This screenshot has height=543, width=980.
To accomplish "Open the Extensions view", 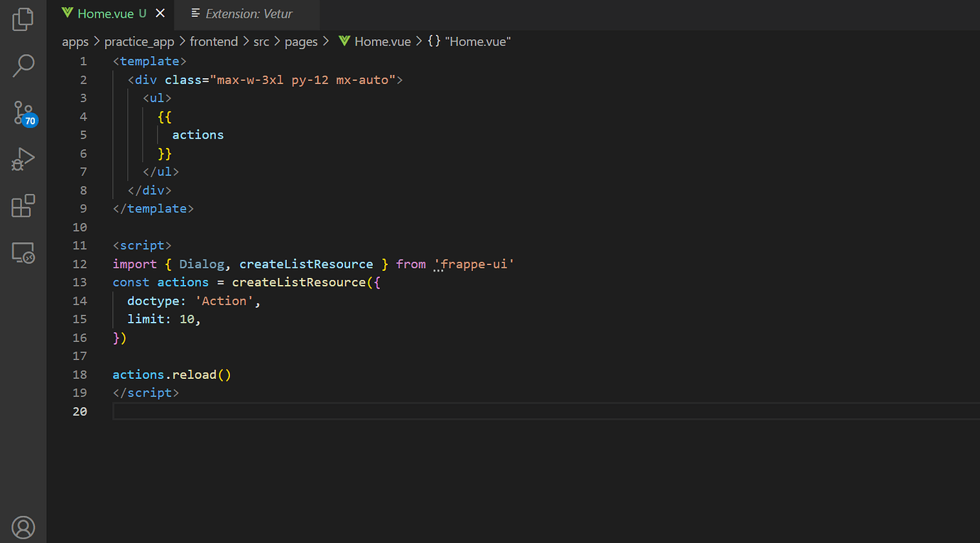I will [23, 205].
